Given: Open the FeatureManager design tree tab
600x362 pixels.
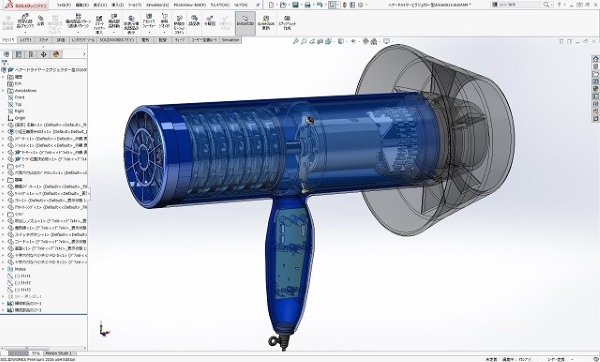Looking at the screenshot, I should pos(7,54).
